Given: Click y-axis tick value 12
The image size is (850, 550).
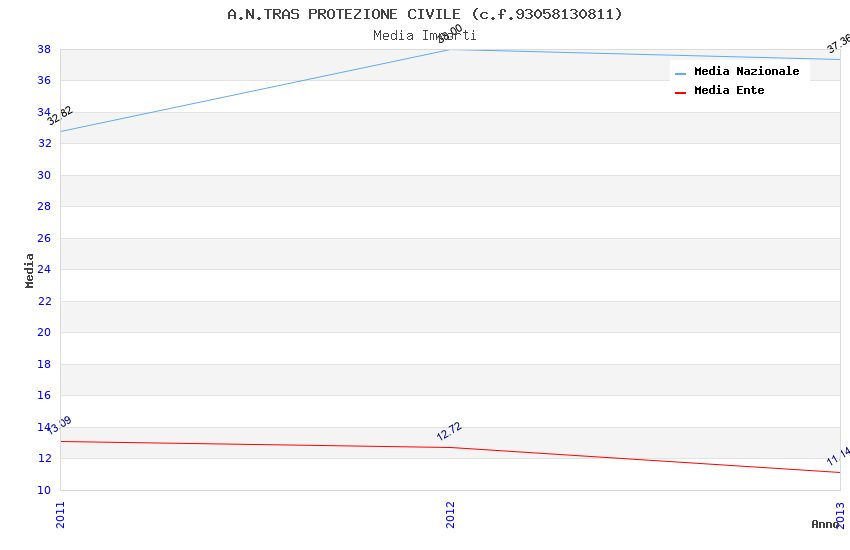Looking at the screenshot, I should [x=44, y=458].
